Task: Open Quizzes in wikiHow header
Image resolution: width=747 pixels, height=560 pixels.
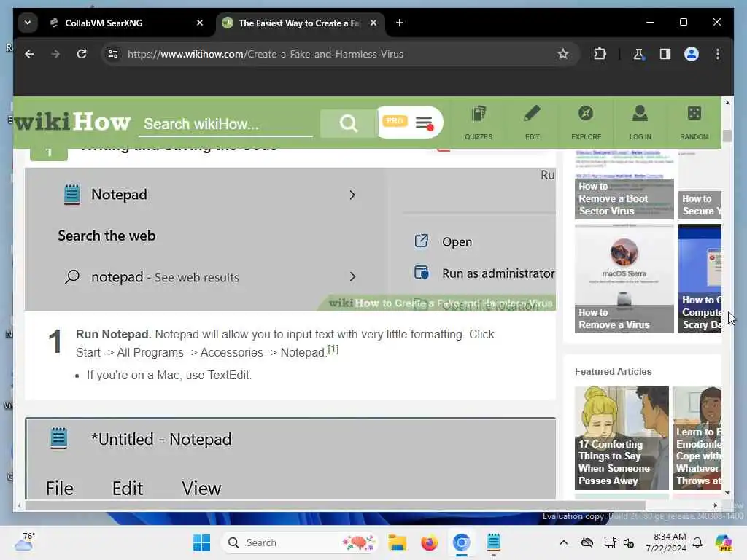Action: pos(479,122)
